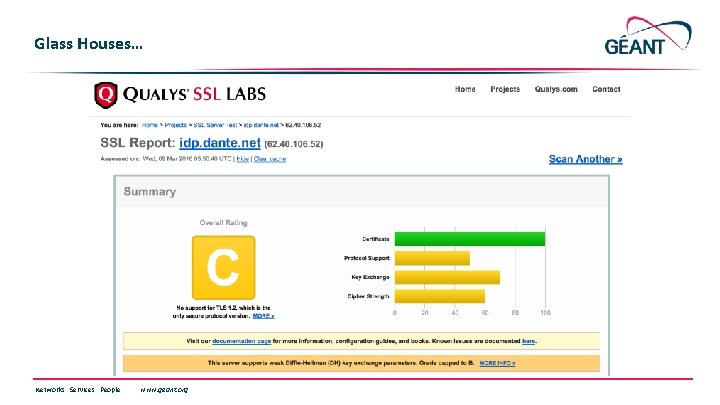This screenshot has width=720, height=405.
Task: Click the 'here' known issues link
Action: tap(529, 341)
